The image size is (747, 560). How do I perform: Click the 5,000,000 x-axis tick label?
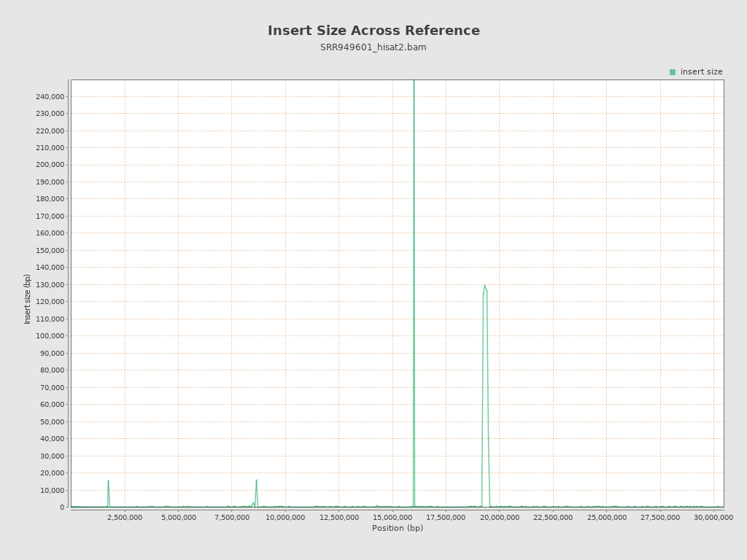[178, 518]
